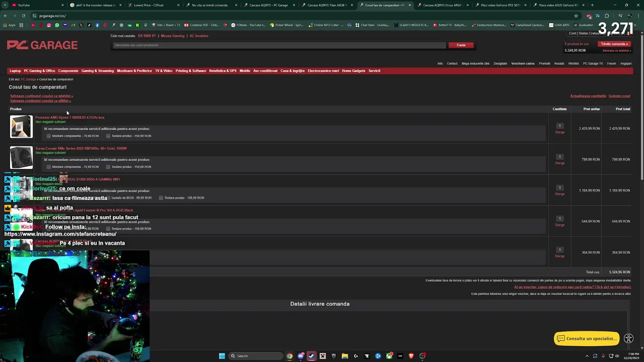
Task: Click Sterge for the Corsair RMe PSU
Action: (x=559, y=163)
